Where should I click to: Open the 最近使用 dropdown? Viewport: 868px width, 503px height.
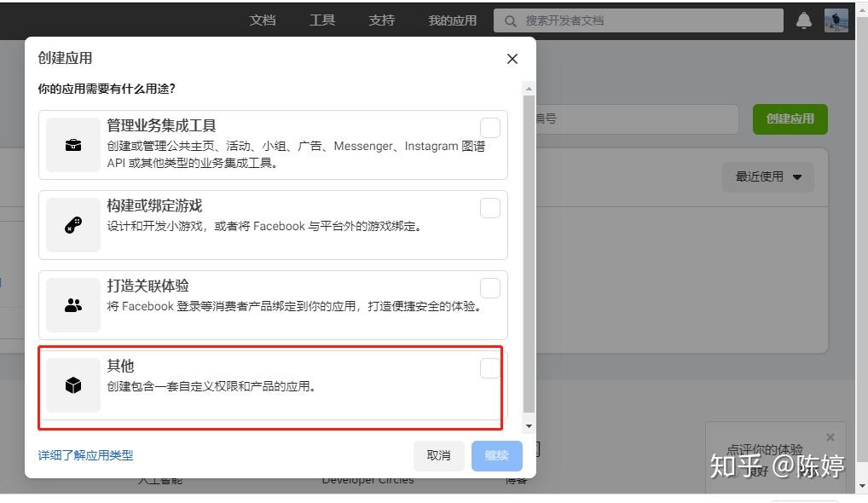point(767,176)
